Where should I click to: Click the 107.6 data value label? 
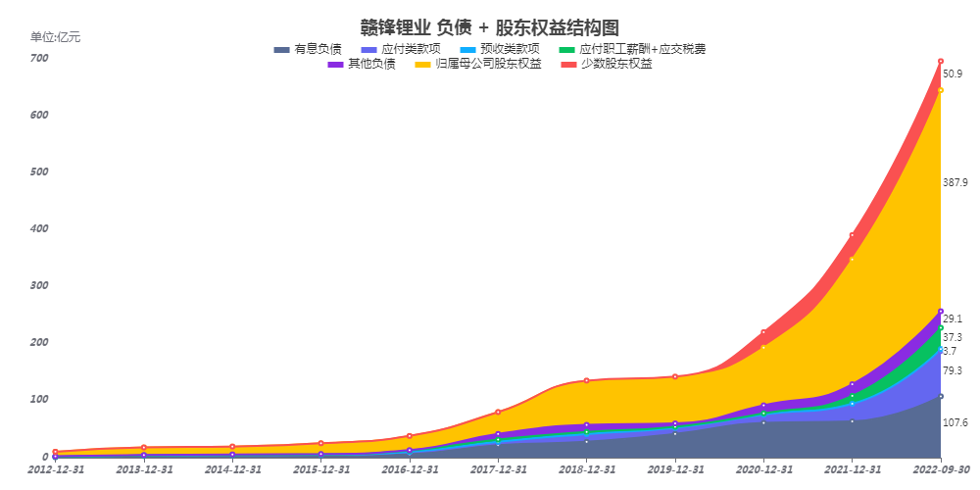coord(955,423)
